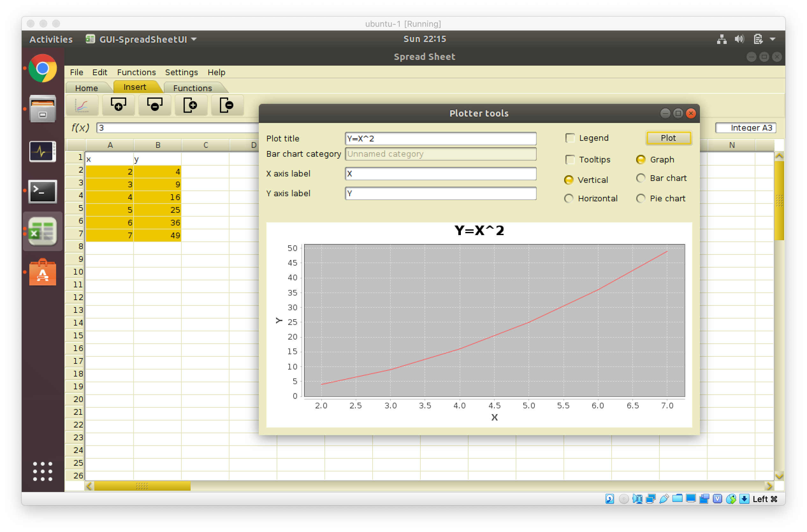
Task: Click the VirtualBox display monitor icon
Action: (691, 499)
